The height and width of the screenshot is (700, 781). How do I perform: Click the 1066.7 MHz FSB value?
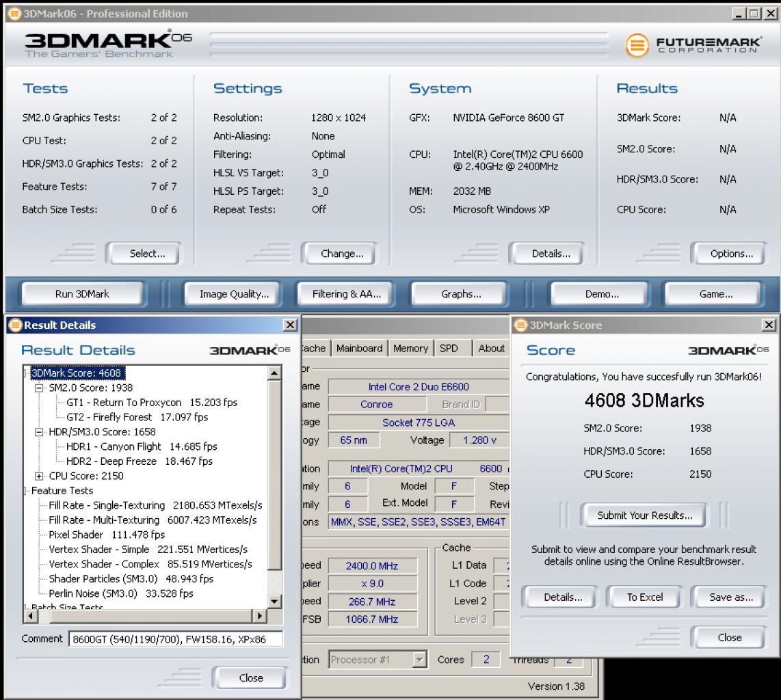pos(372,619)
